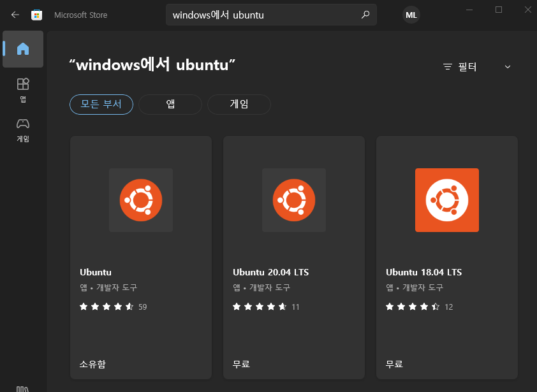Click 앱 • 개발자 도구 under Ubuntu
The width and height of the screenshot is (537, 392).
(x=108, y=287)
